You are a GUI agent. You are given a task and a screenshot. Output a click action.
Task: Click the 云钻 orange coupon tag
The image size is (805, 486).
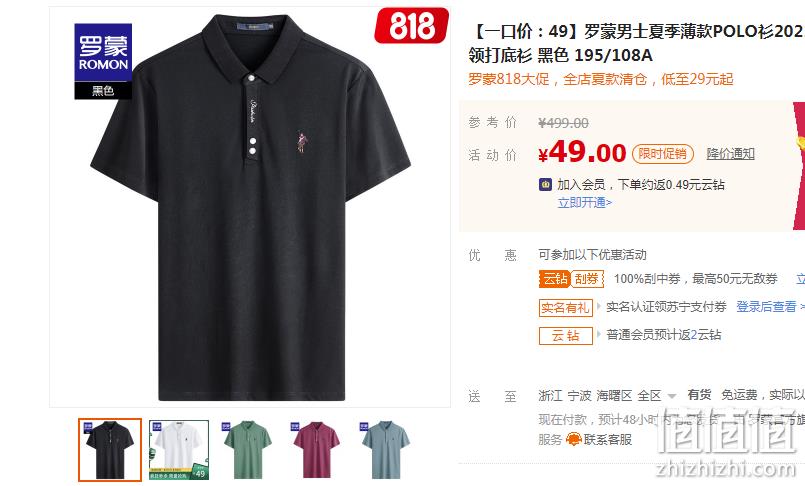click(x=555, y=279)
